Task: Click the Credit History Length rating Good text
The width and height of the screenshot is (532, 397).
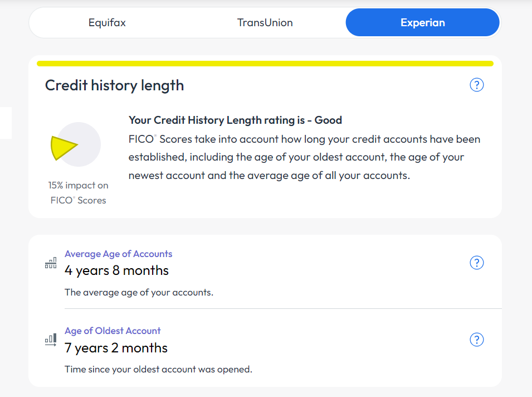Action: click(235, 120)
